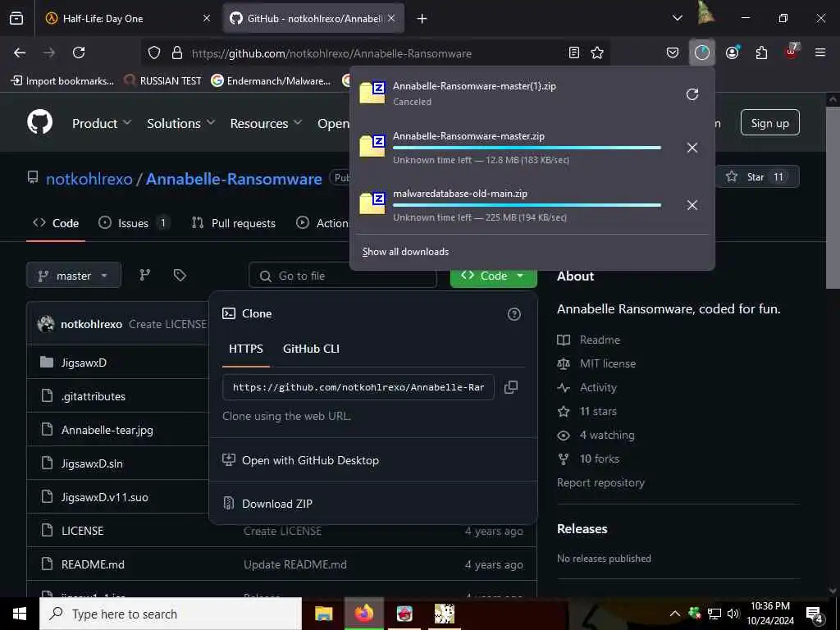Cancel malwaredatabase-old-main.zip download
This screenshot has height=630, width=840.
(x=692, y=205)
